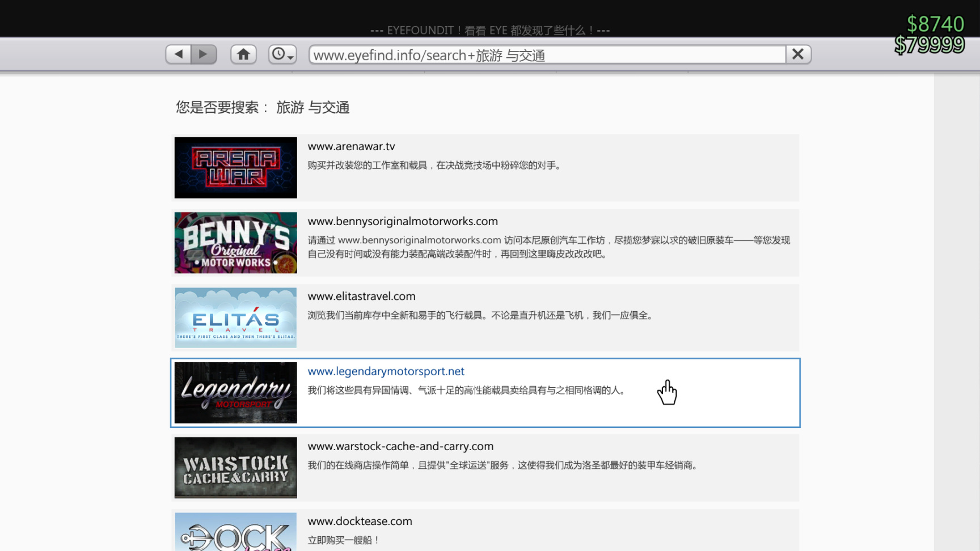Click the $8740 cash balance display
Viewport: 980px width, 551px height.
(x=935, y=24)
